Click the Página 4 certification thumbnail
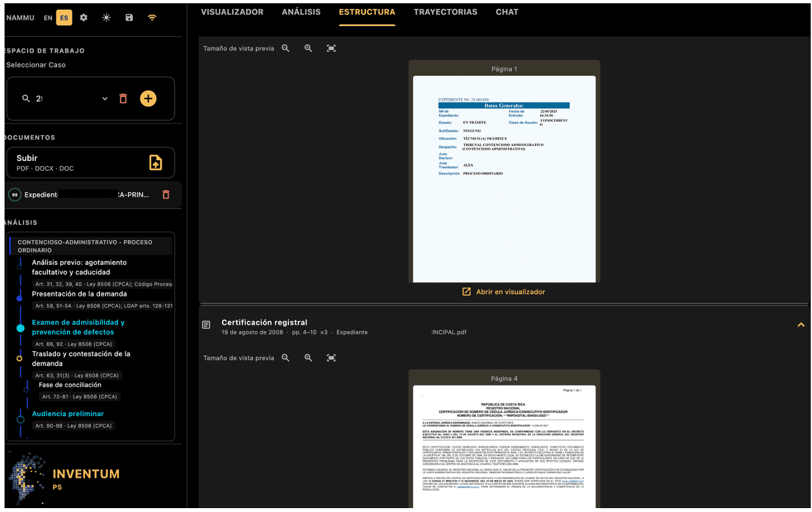812x512 pixels. (504, 446)
